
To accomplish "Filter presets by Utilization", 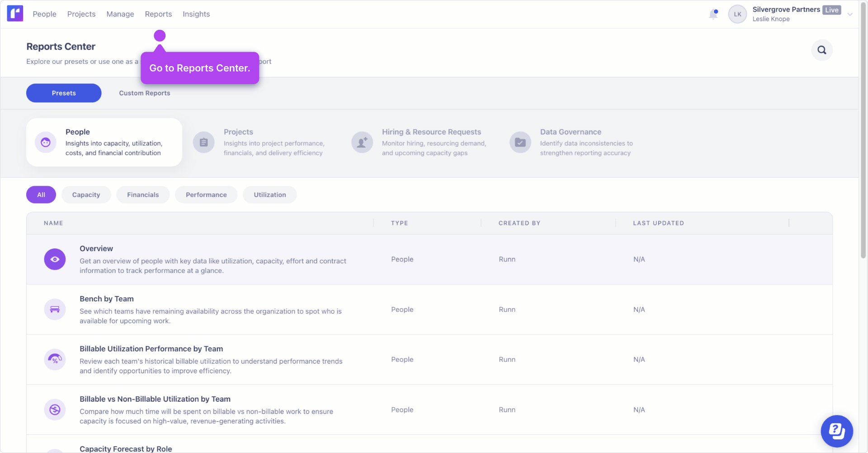I will click(x=270, y=195).
